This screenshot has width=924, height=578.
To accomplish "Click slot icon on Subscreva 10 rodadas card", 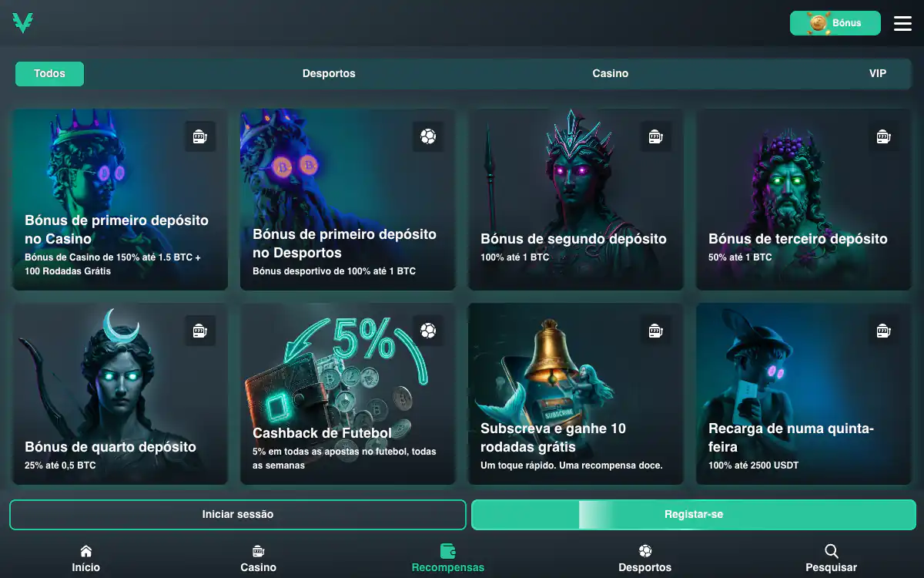I will click(656, 331).
